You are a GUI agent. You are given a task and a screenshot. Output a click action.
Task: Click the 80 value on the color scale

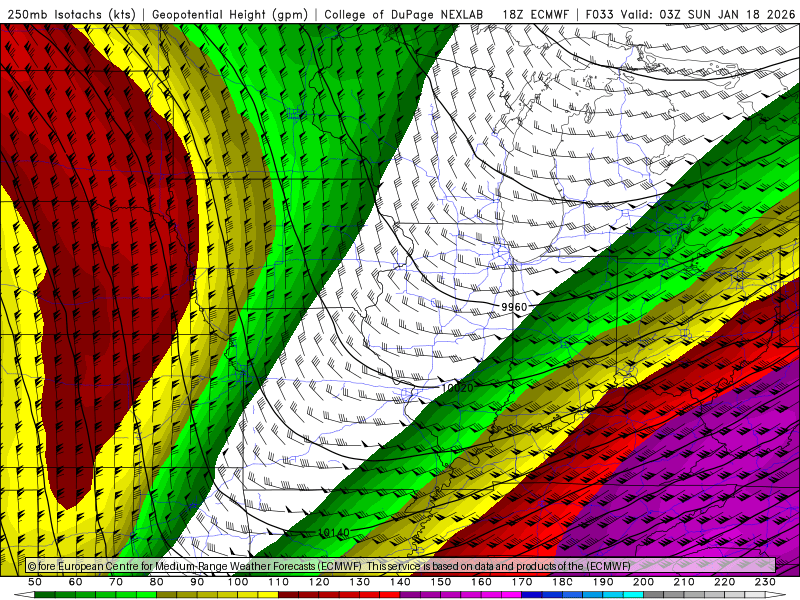click(x=157, y=582)
